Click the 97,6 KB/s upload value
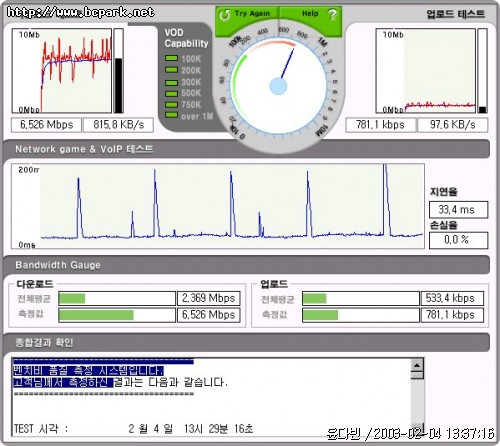 coord(453,125)
